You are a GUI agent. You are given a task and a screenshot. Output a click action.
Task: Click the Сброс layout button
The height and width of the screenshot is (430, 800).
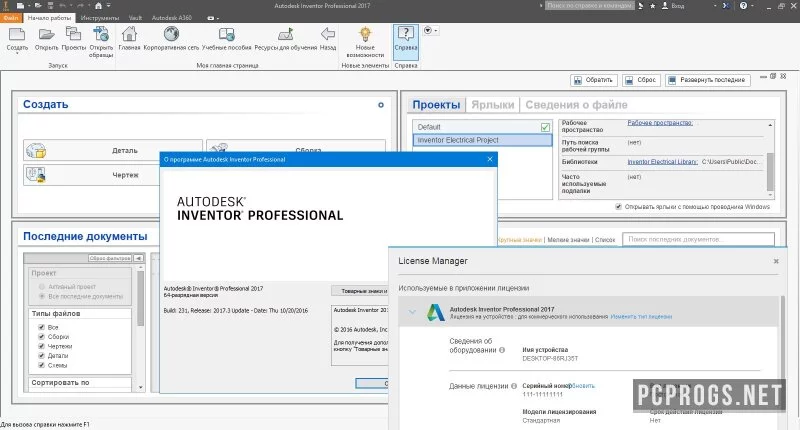(641, 80)
